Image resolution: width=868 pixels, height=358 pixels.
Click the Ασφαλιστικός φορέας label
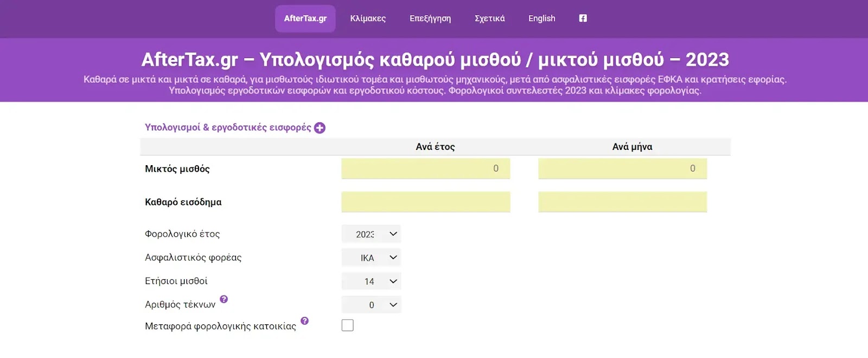click(193, 257)
